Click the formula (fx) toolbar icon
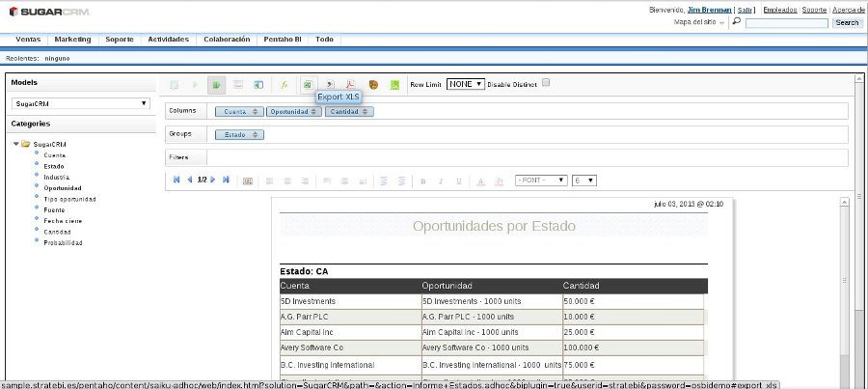 pos(285,85)
